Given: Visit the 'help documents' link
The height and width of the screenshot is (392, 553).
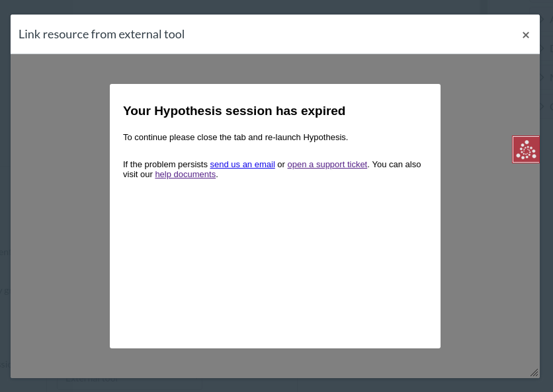Looking at the screenshot, I should click(185, 175).
